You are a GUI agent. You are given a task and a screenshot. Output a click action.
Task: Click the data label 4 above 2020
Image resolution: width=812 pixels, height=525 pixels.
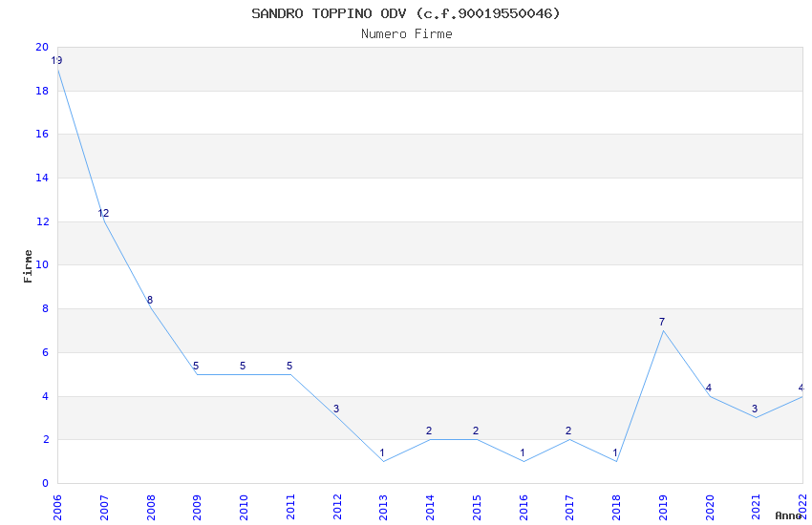click(709, 388)
